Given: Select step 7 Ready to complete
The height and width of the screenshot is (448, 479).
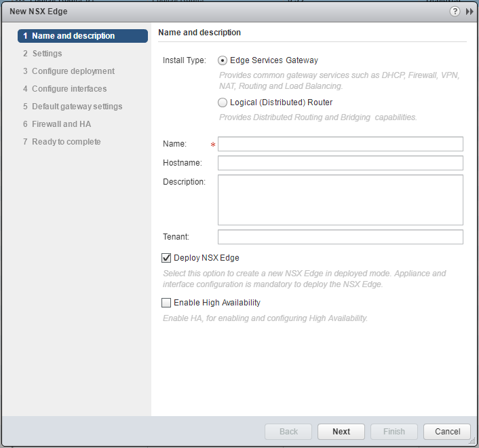Looking at the screenshot, I should (66, 142).
